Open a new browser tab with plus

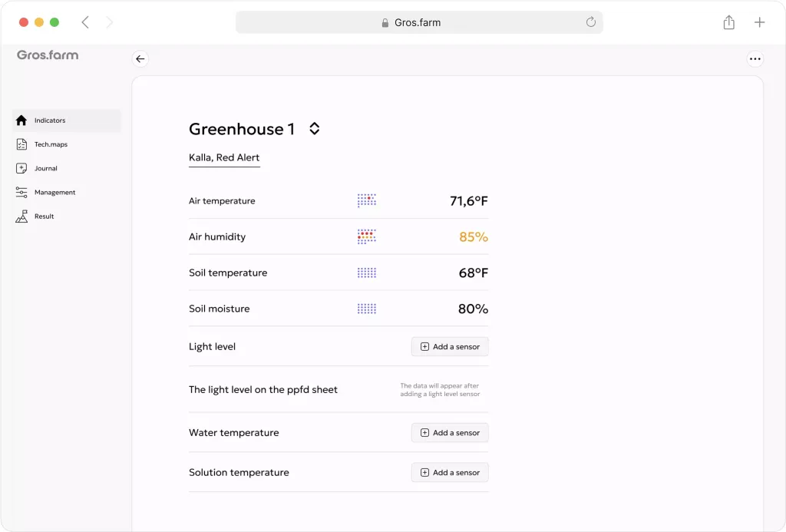759,22
